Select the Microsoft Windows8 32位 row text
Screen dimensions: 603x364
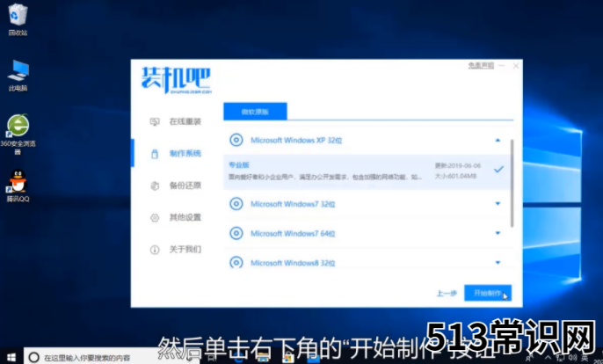pyautogui.click(x=293, y=263)
